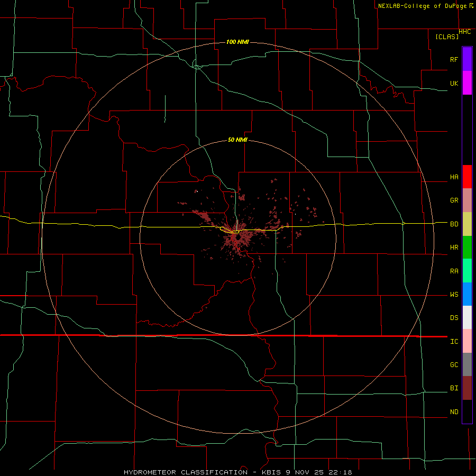This screenshot has height=476, width=476.
Task: Click the NEXLAB-College of DuPage credit text
Action: coord(422,6)
